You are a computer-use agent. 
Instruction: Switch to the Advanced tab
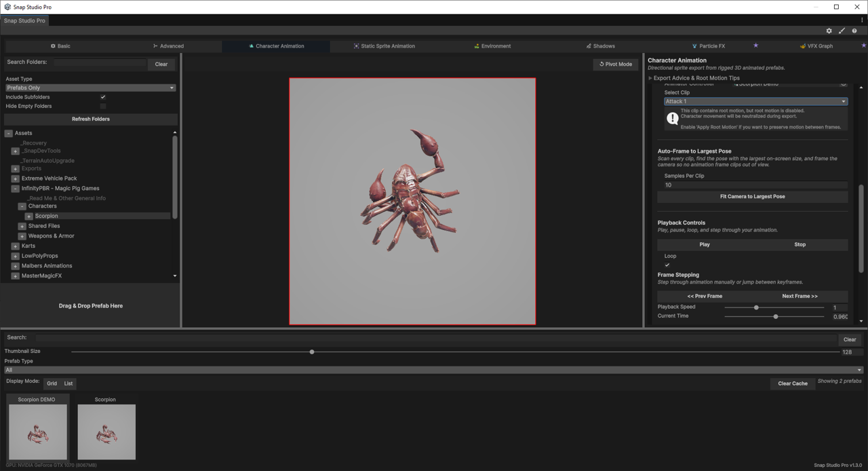(x=168, y=46)
